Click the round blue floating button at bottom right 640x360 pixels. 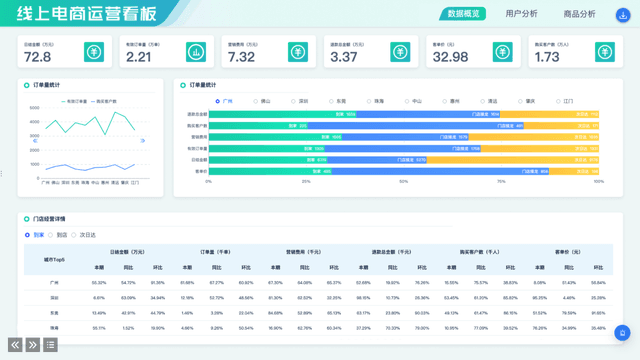622,333
